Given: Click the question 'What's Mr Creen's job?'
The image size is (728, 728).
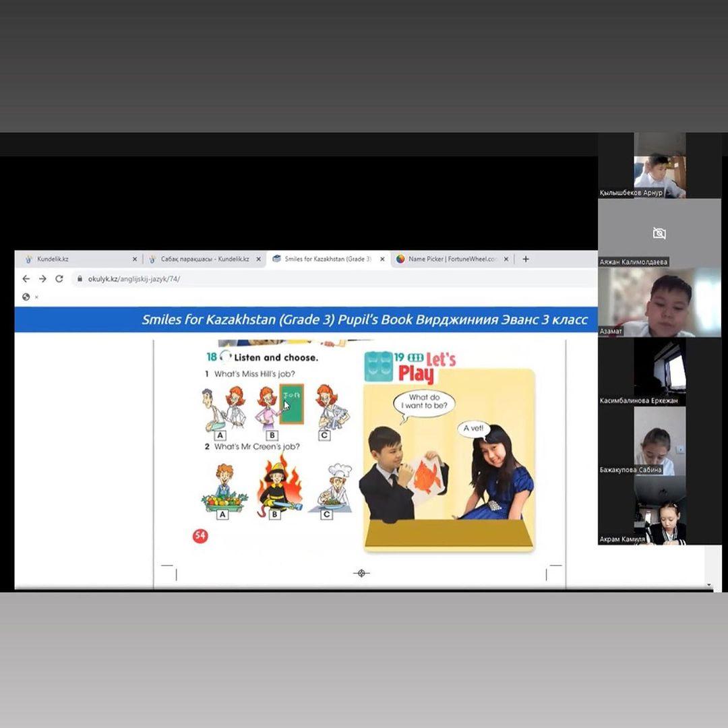Looking at the screenshot, I should click(257, 447).
